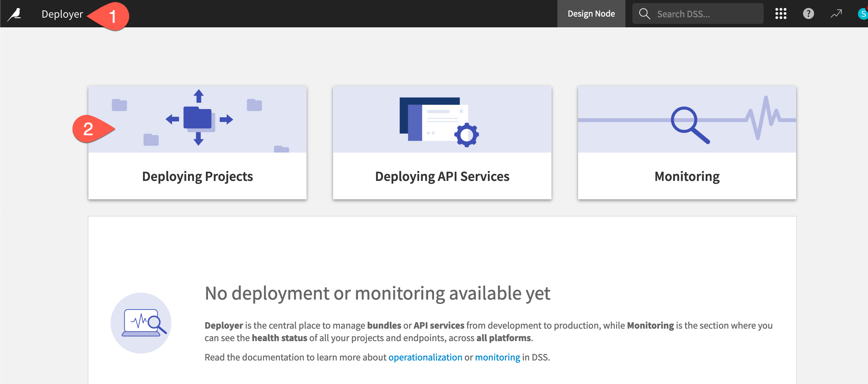Open the Deploying Projects card

point(197,143)
